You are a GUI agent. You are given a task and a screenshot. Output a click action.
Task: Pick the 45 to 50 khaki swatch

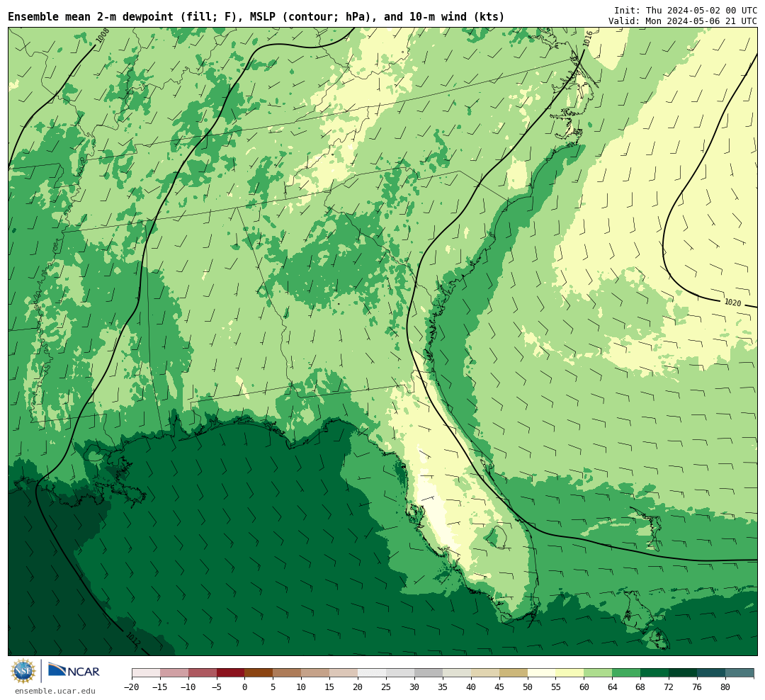[x=514, y=672]
